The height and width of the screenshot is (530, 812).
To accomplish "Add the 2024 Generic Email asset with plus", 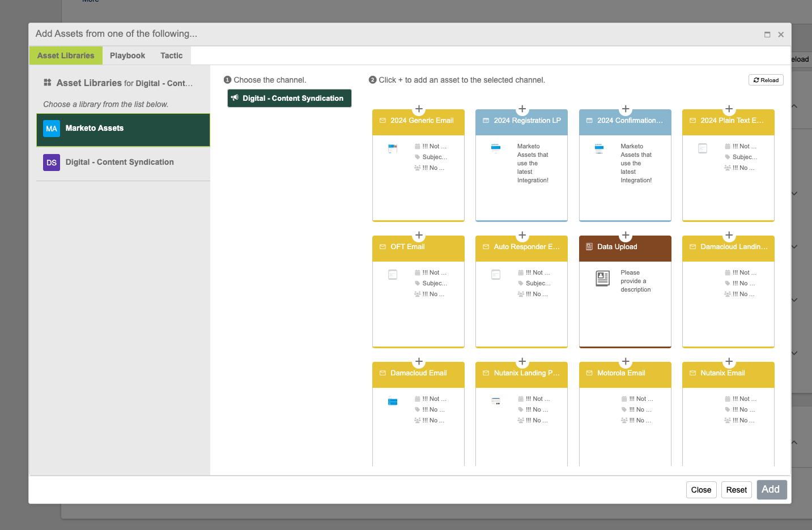I will point(419,109).
